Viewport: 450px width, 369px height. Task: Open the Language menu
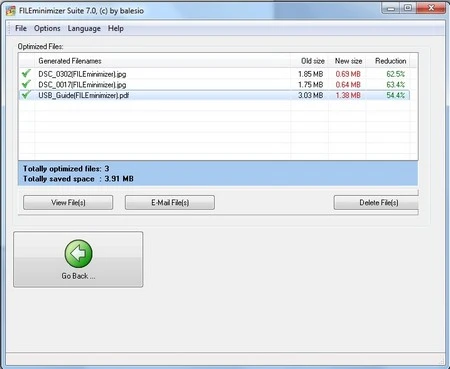(x=84, y=29)
